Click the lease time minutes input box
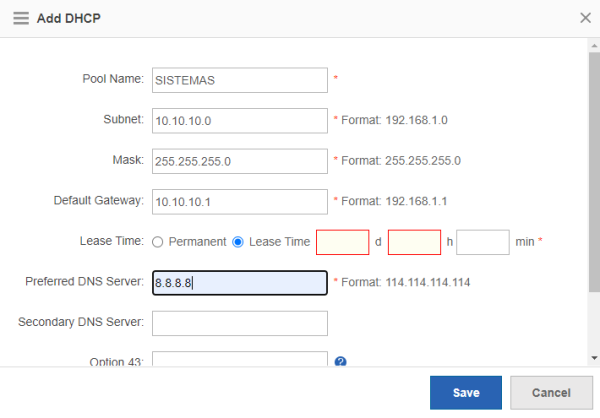This screenshot has width=600, height=418. (x=483, y=242)
